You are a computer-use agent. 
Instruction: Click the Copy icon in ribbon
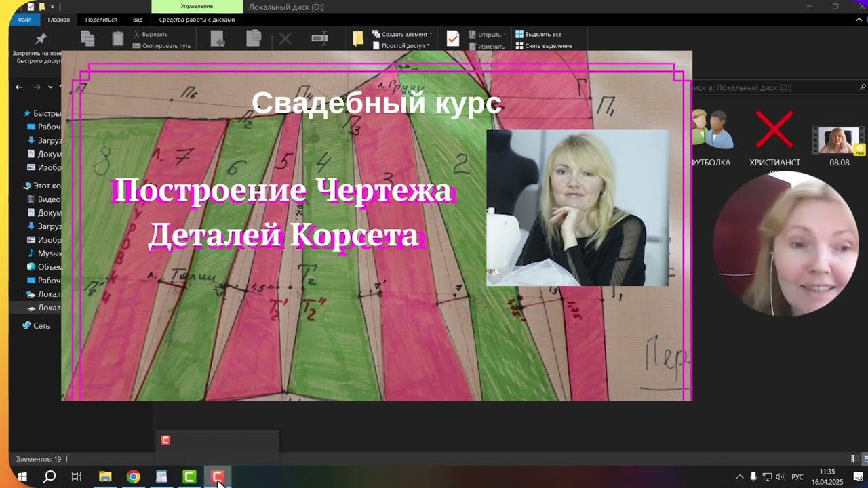click(x=87, y=39)
